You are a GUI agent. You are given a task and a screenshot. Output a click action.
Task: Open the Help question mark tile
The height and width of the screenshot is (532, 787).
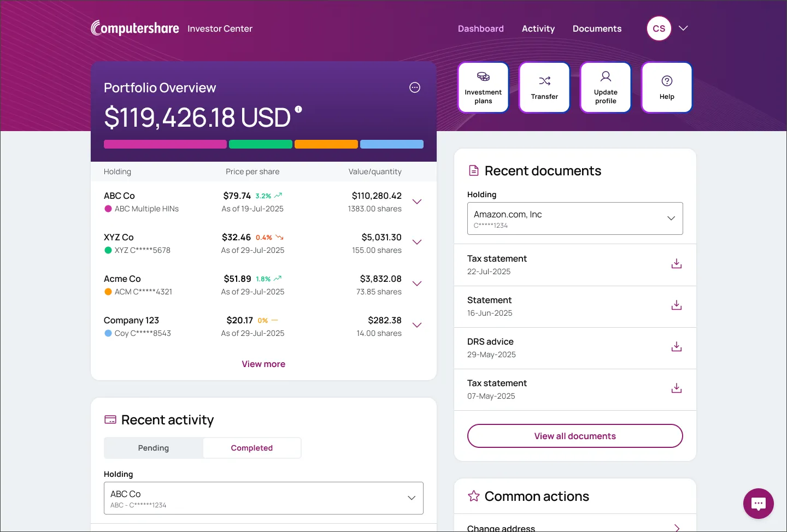667,87
